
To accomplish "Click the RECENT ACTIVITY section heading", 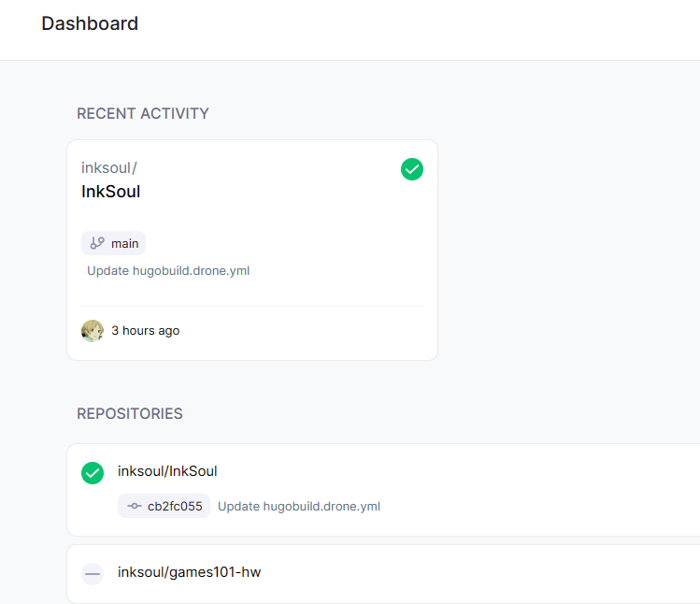I will click(143, 114).
